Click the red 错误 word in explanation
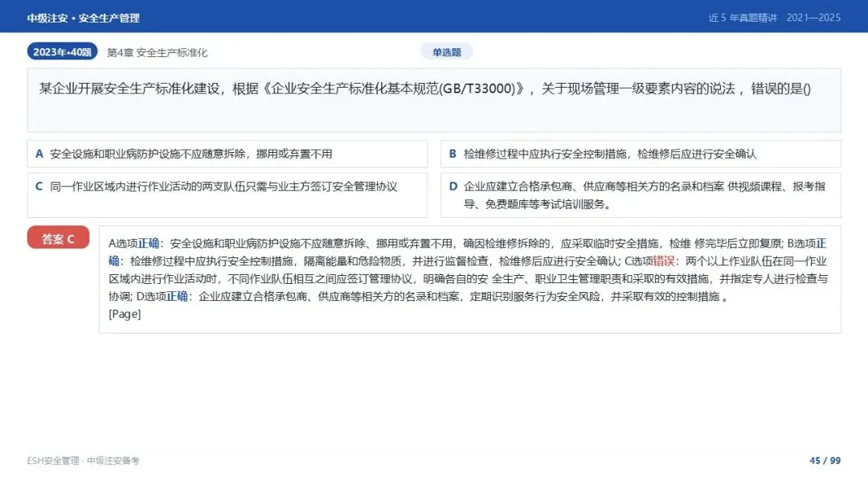This screenshot has width=868, height=489. coord(664,261)
